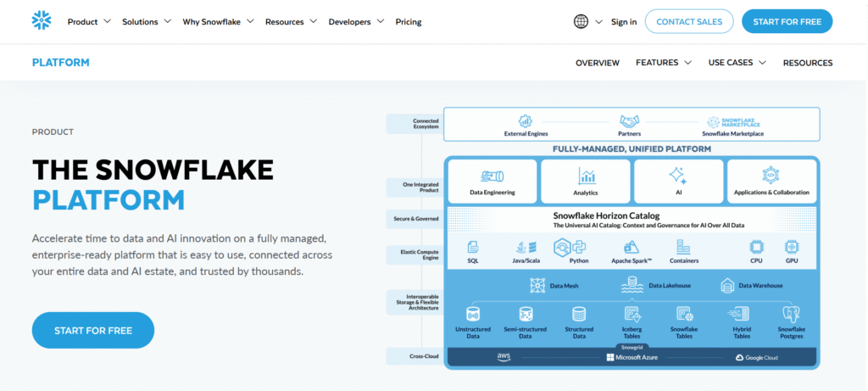Image resolution: width=868 pixels, height=391 pixels.
Task: Expand the Product dropdown menu
Action: (x=89, y=21)
